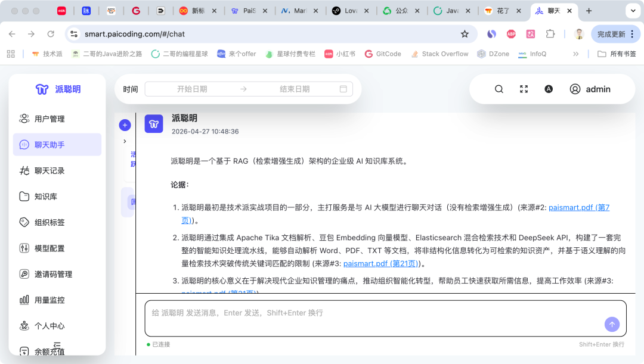Open the paismart.pdf (第7页) source link
The width and height of the screenshot is (644, 364).
click(579, 207)
